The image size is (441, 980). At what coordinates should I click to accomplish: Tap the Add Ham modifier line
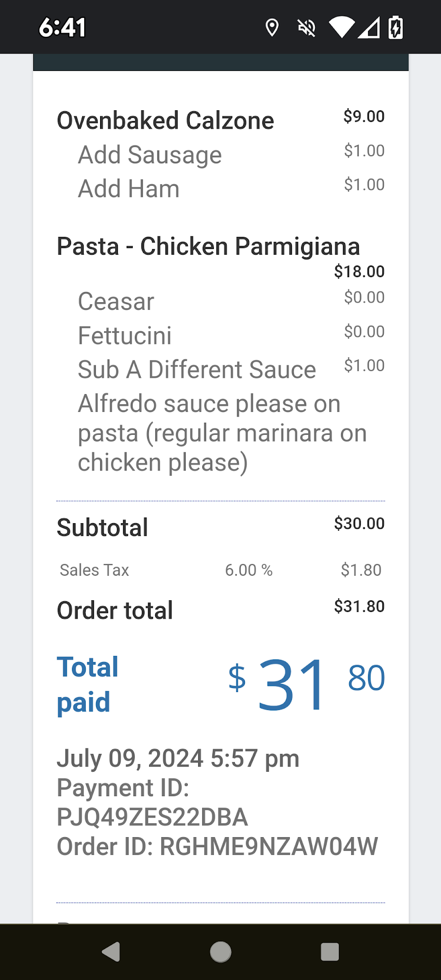pos(129,189)
